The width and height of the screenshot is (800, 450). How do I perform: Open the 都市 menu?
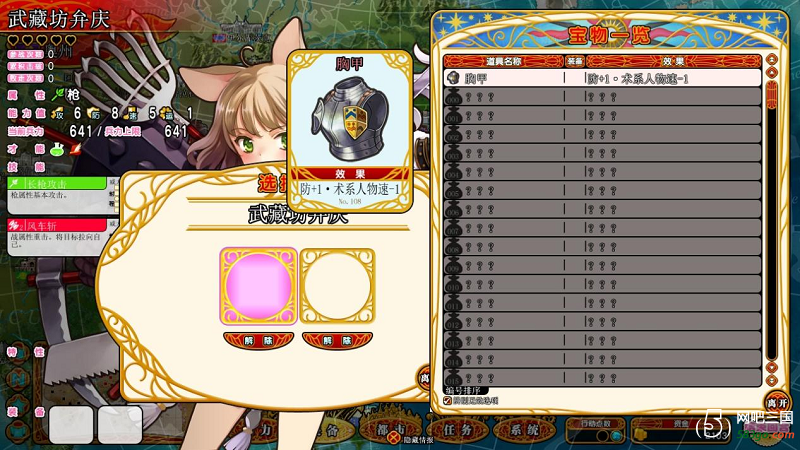391,429
